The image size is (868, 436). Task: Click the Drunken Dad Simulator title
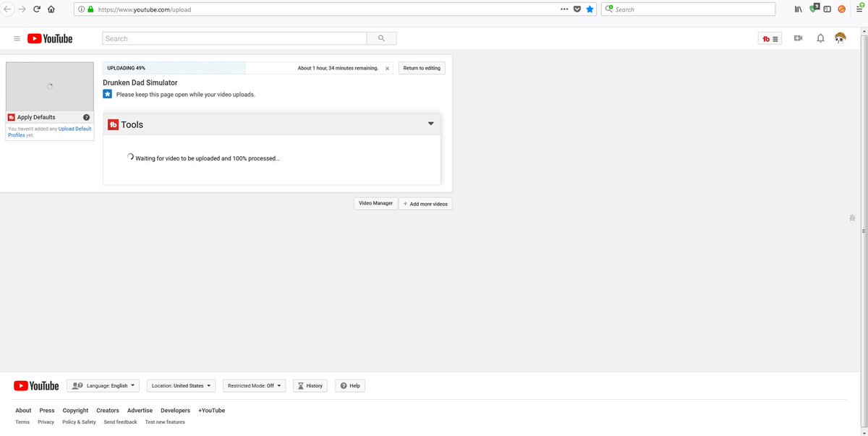coord(140,82)
